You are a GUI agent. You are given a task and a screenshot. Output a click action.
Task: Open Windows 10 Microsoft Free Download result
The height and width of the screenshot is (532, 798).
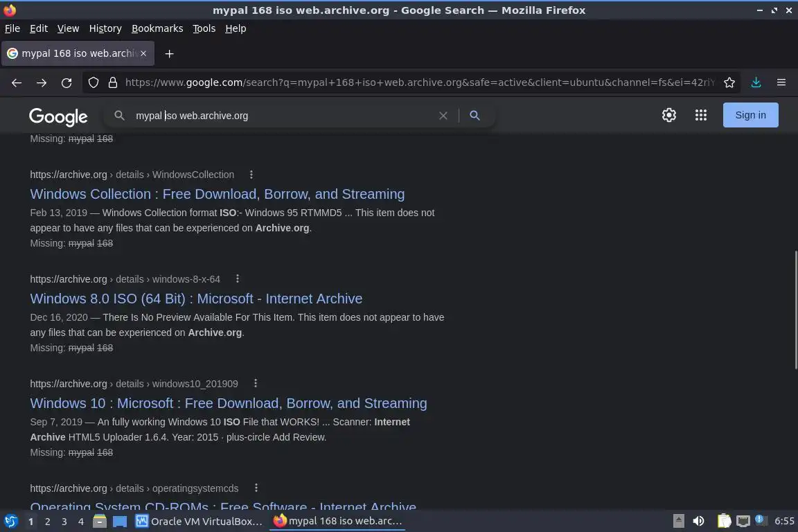[x=229, y=403]
